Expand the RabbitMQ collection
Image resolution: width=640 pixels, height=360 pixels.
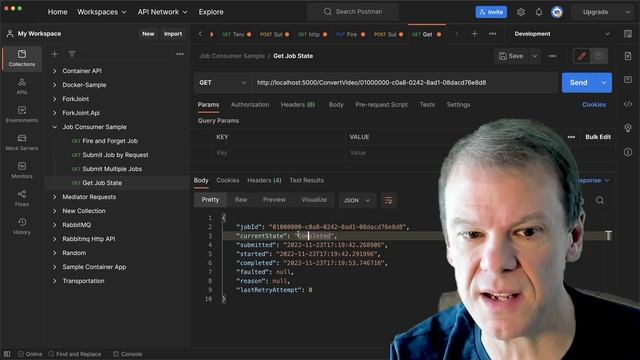click(55, 225)
